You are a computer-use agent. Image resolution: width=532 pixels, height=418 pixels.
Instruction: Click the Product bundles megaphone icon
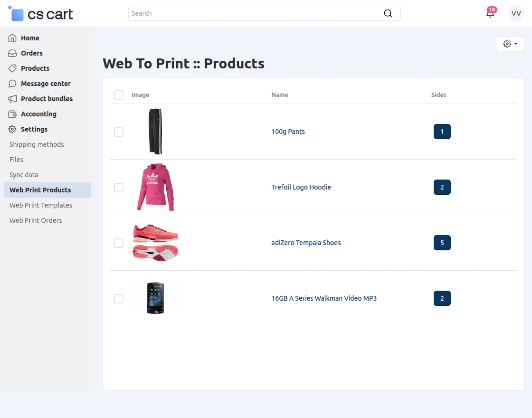[x=12, y=99]
